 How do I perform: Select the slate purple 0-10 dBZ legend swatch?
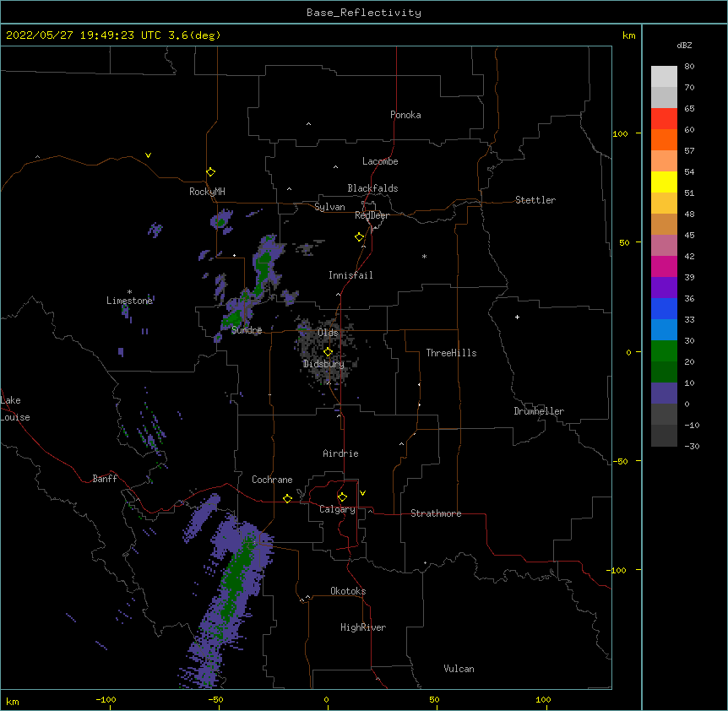coord(664,393)
